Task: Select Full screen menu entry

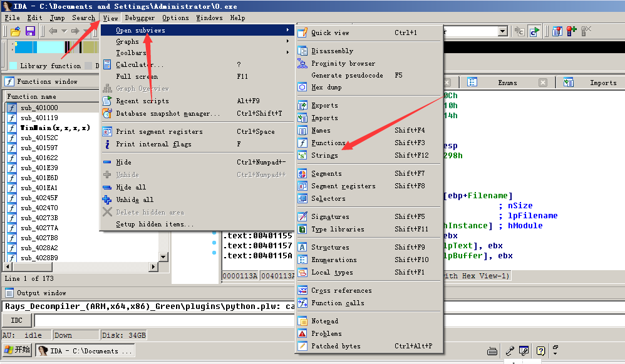Action: point(197,76)
